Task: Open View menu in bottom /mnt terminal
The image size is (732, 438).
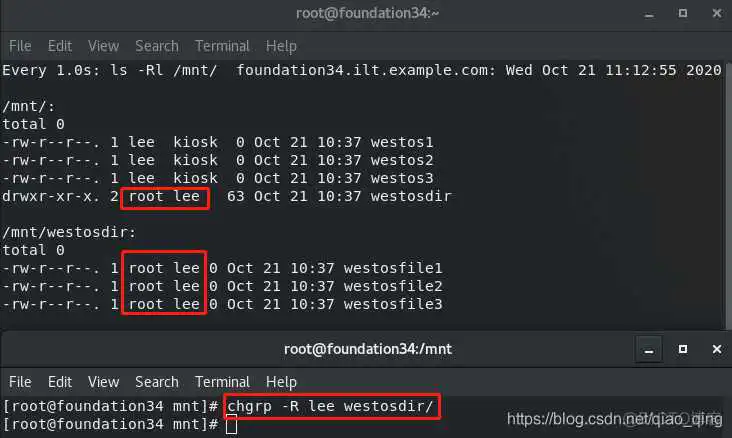Action: click(103, 381)
